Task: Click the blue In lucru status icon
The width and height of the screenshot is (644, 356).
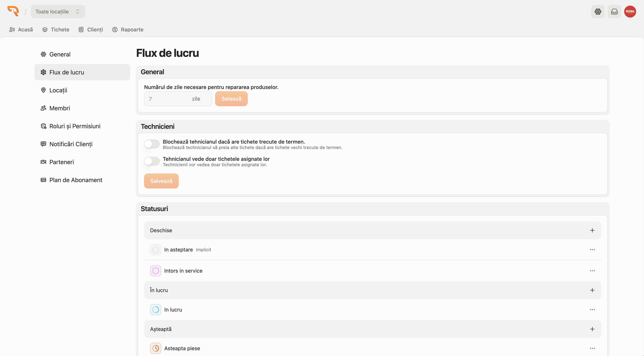Action: (x=155, y=309)
